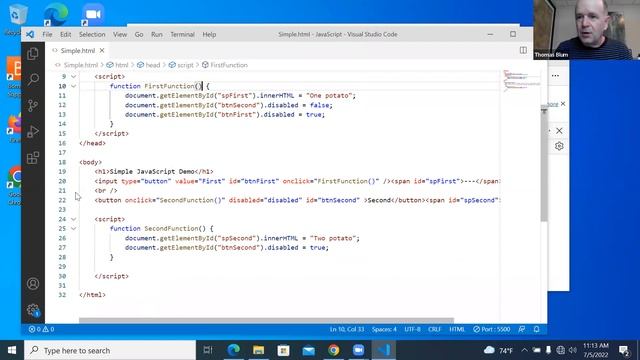Screen dimensions: 640x360
Task: Open Zoom from the taskbar
Action: 358,350
